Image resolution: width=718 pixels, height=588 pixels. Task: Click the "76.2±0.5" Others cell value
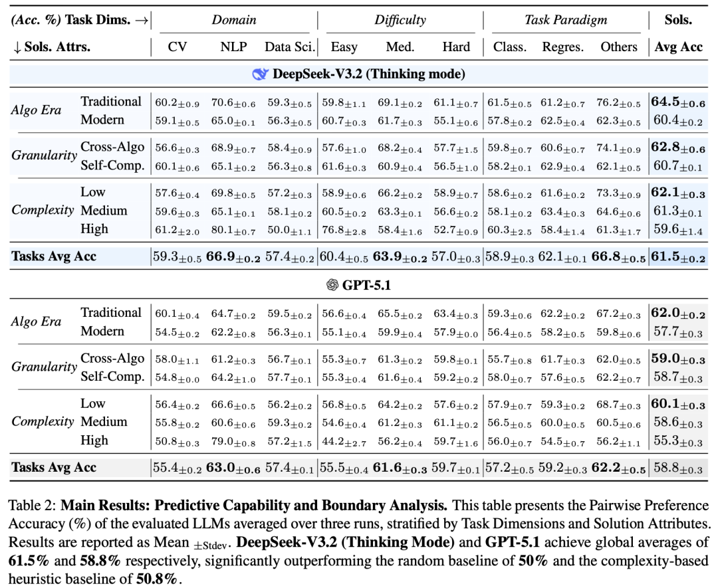click(x=619, y=102)
